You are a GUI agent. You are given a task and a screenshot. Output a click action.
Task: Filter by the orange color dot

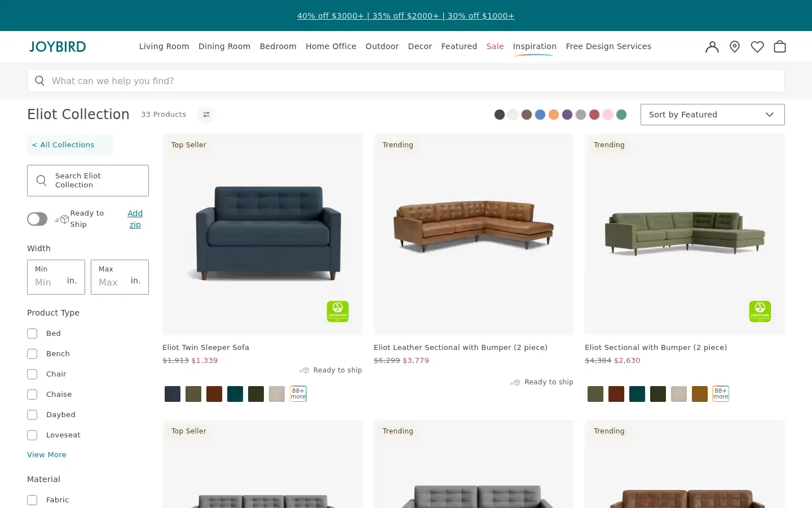click(x=554, y=115)
